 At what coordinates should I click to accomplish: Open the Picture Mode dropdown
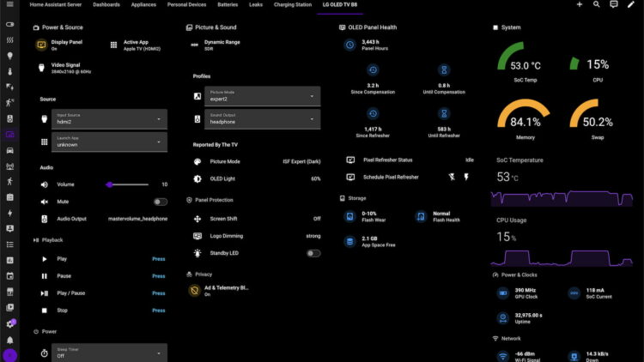(263, 96)
